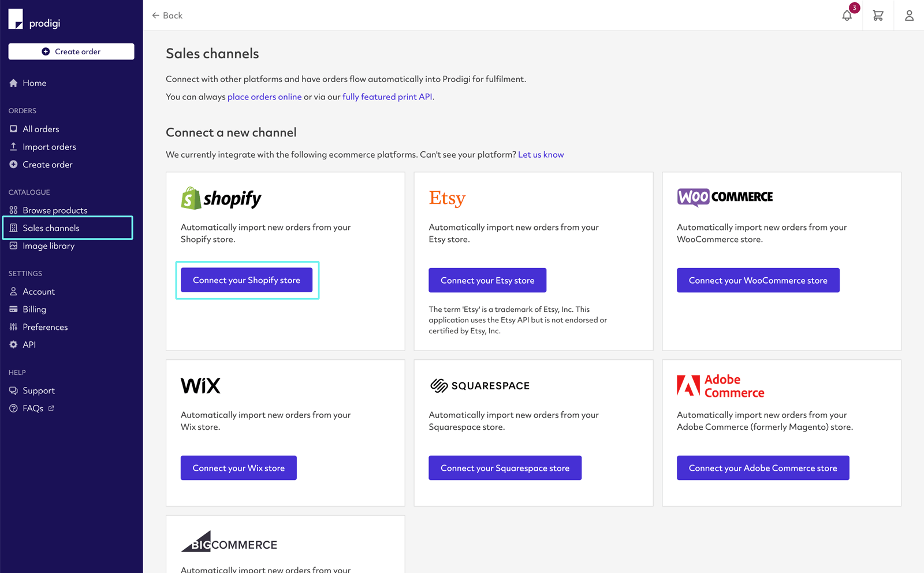Open the 'place orders online' link
The image size is (924, 573).
[264, 96]
